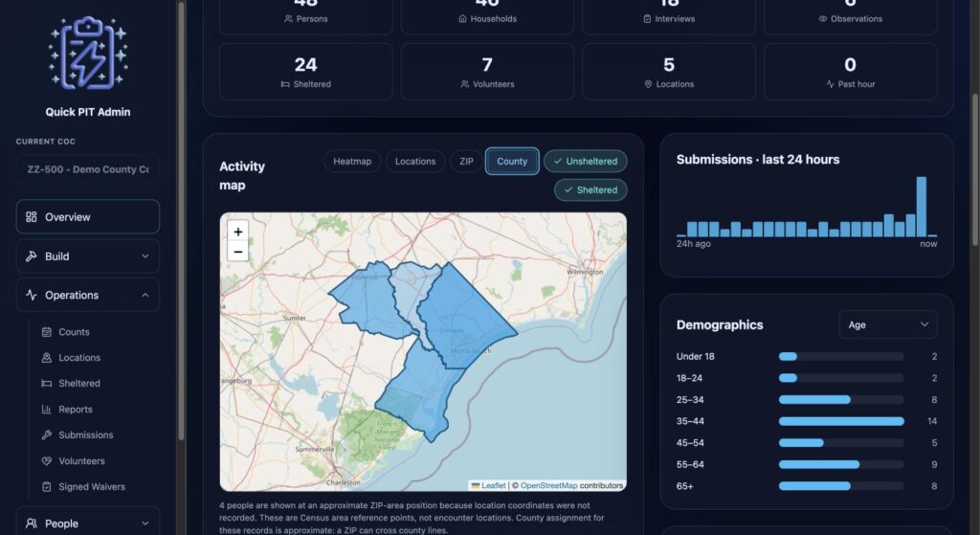
Task: Click the "Wilmington" label on the map
Action: click(585, 272)
